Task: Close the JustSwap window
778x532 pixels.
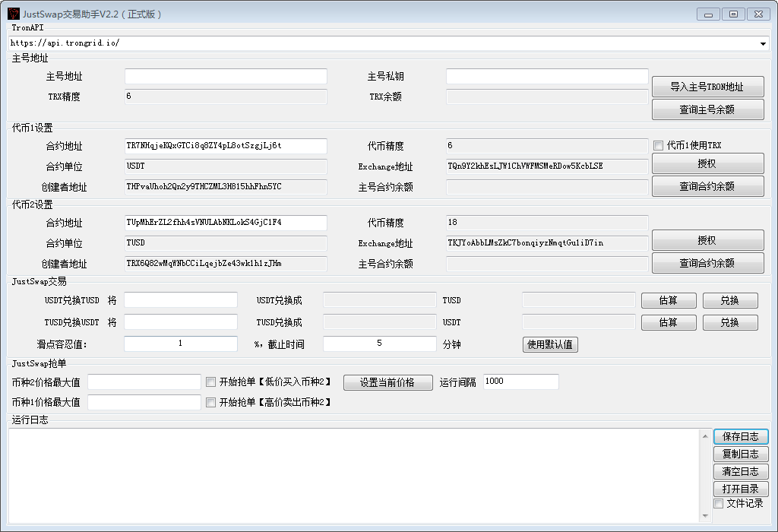Action: click(759, 14)
